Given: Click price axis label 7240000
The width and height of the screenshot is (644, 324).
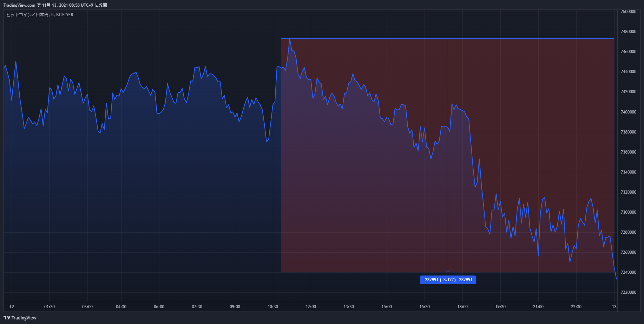Looking at the screenshot, I should (x=629, y=272).
